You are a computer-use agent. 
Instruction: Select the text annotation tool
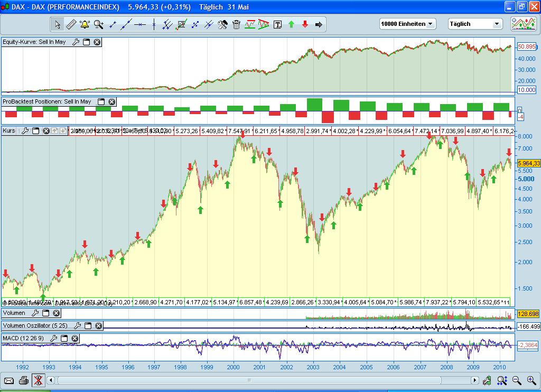point(278,24)
